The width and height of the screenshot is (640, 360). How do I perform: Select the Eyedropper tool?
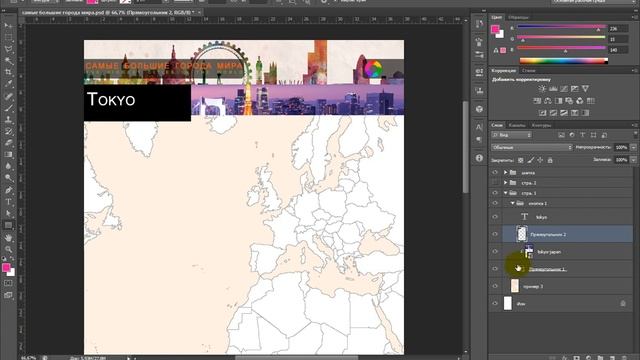click(x=8, y=84)
